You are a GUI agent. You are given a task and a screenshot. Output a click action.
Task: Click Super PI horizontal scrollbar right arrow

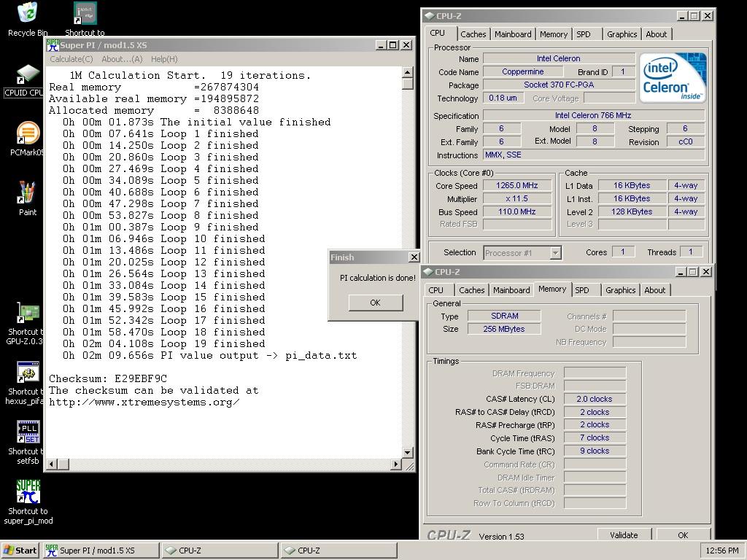[x=396, y=463]
